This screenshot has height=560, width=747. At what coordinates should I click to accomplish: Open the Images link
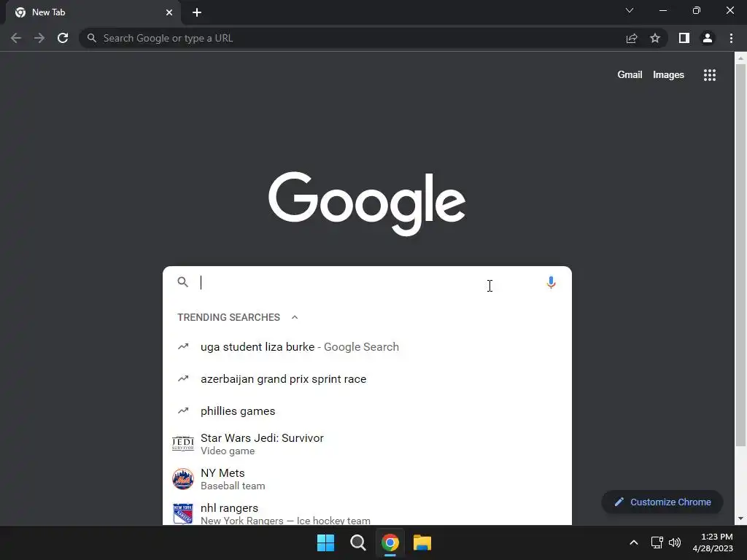pos(668,75)
